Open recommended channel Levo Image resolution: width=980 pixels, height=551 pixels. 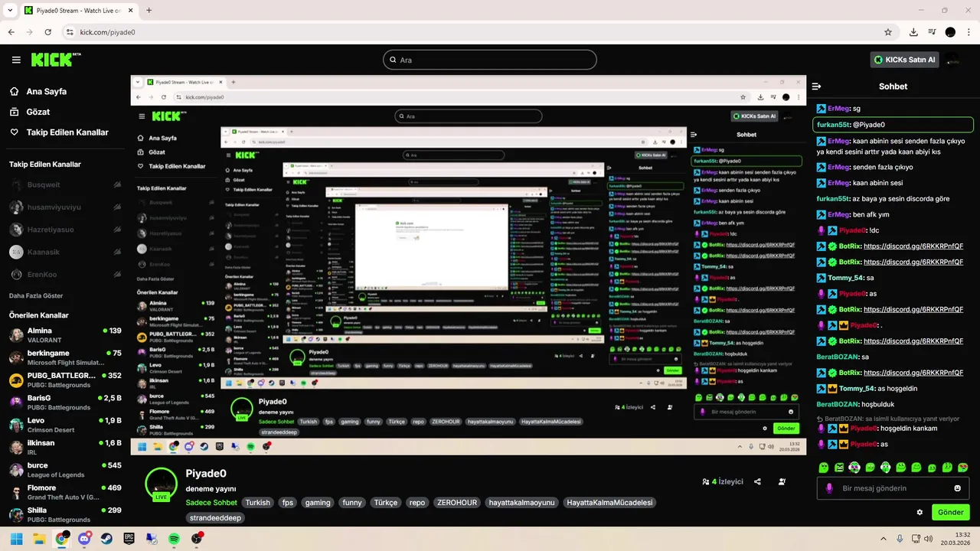[x=65, y=425]
